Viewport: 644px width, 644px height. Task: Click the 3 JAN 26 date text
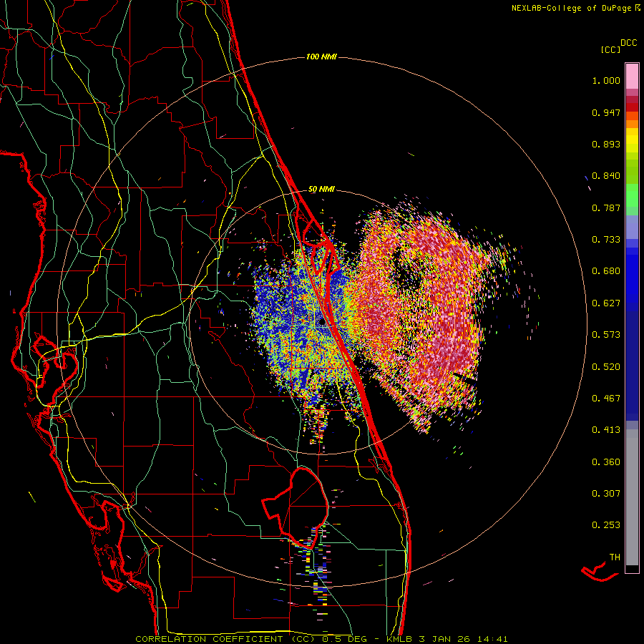coord(444,639)
